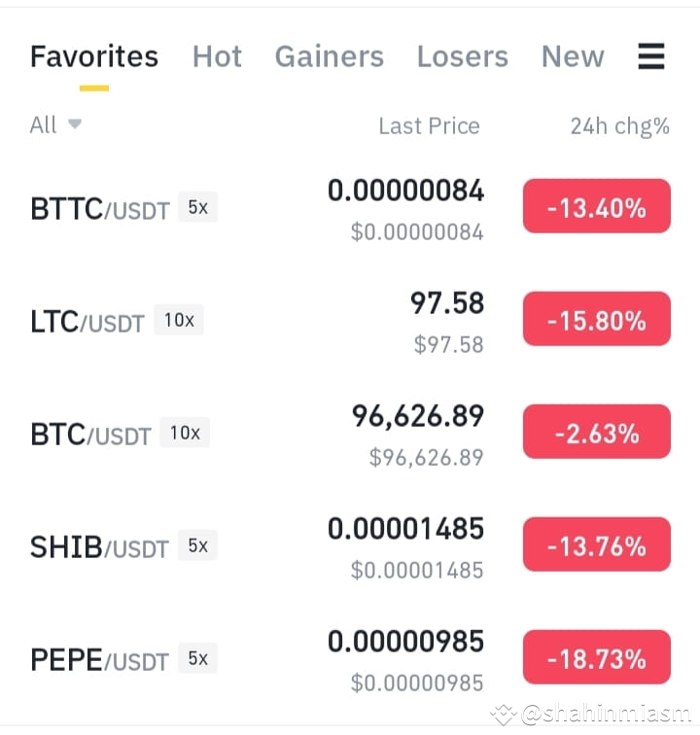
Task: Sort by 24h chg% column header
Action: pyautogui.click(x=620, y=126)
